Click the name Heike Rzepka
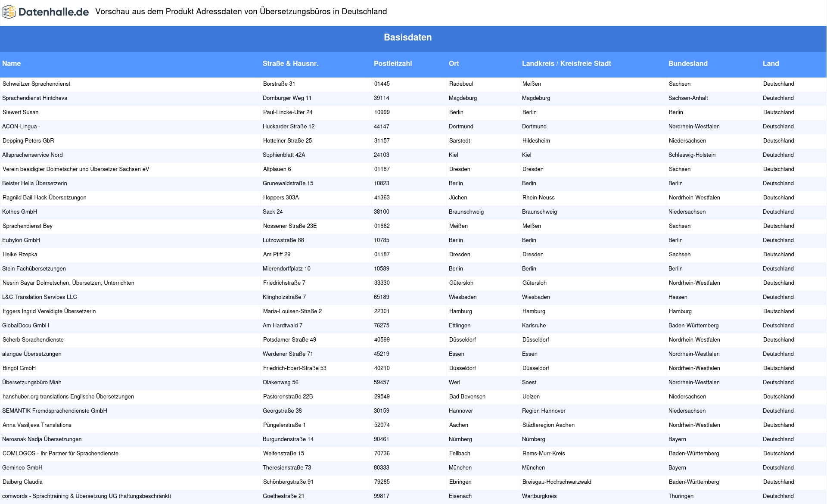Viewport: 827px width, 504px height. pos(20,255)
